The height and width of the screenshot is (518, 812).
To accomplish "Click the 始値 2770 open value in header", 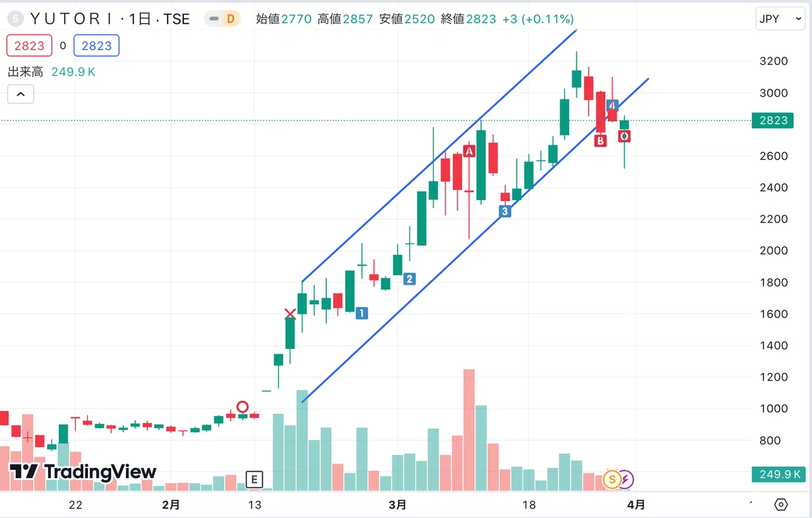I will pyautogui.click(x=284, y=19).
